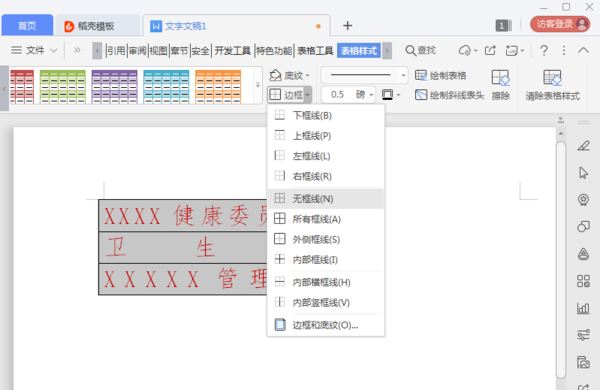
Task: Select the Draw Table tool 绘制表格
Action: pyautogui.click(x=441, y=75)
